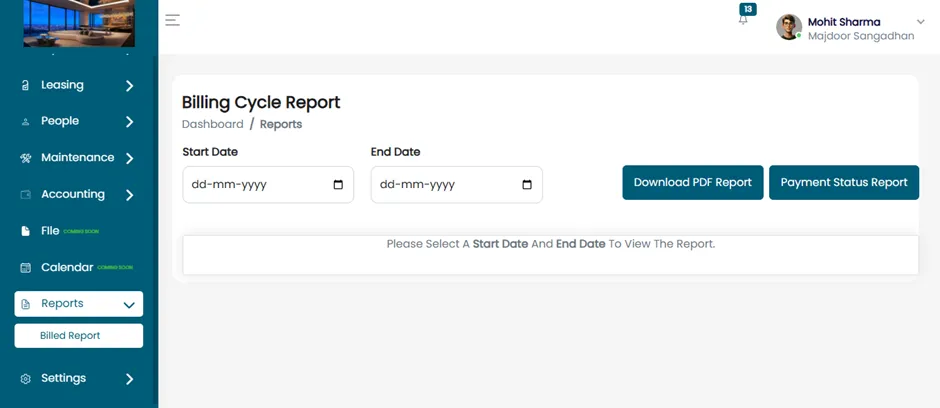
Task: Click the Settings gear icon in the sidebar
Action: click(25, 379)
